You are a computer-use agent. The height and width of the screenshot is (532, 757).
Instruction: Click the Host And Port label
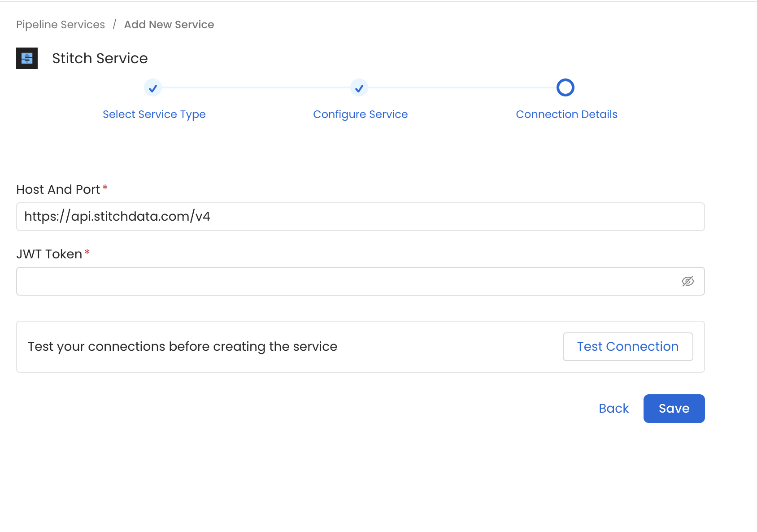coord(57,189)
